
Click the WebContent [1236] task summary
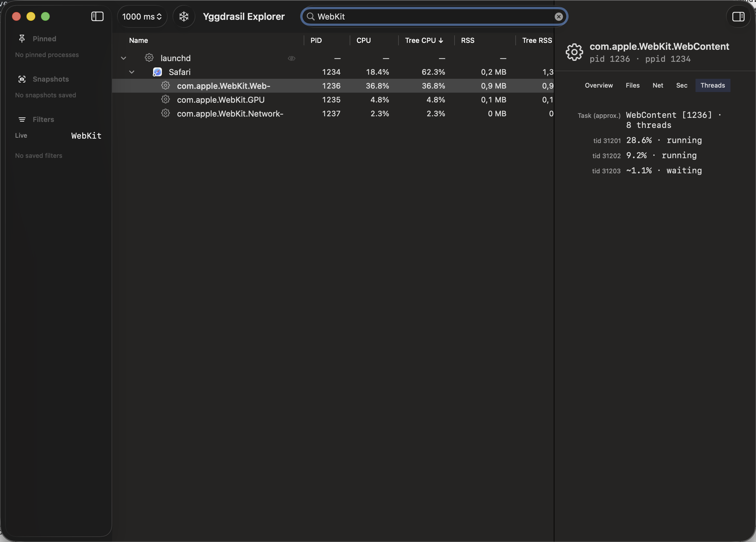coord(673,120)
